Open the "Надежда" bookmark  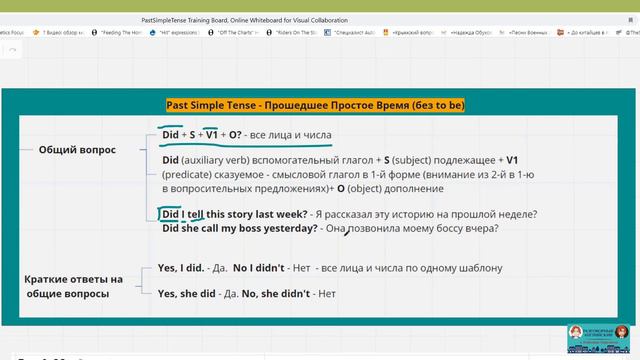tap(466, 33)
